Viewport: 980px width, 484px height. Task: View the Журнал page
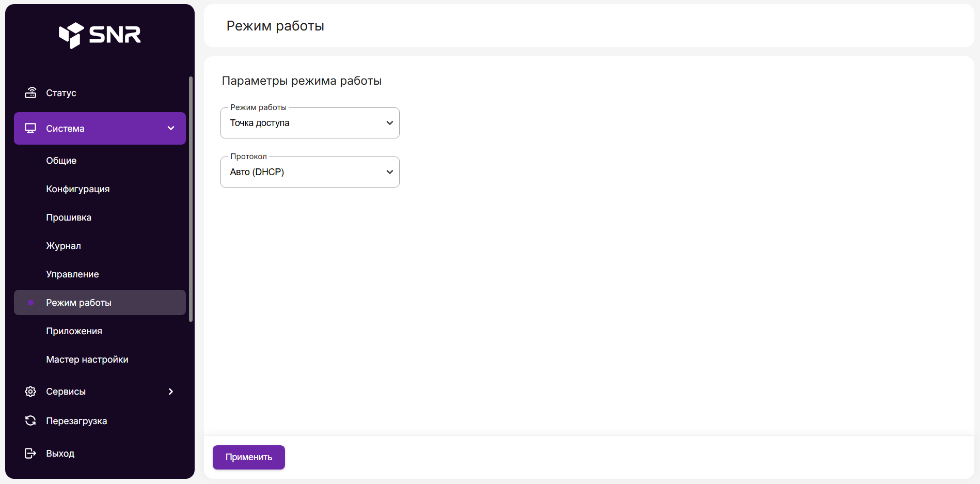click(x=64, y=246)
